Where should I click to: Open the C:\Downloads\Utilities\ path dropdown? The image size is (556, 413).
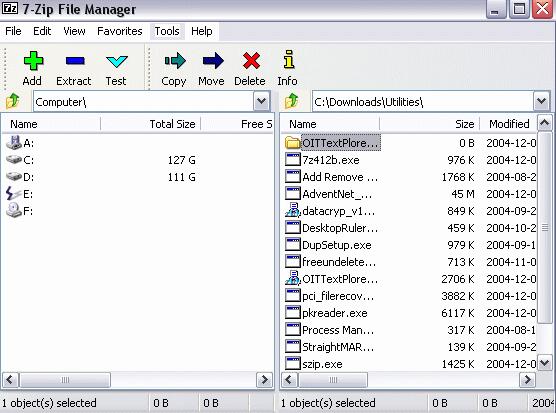pyautogui.click(x=541, y=101)
